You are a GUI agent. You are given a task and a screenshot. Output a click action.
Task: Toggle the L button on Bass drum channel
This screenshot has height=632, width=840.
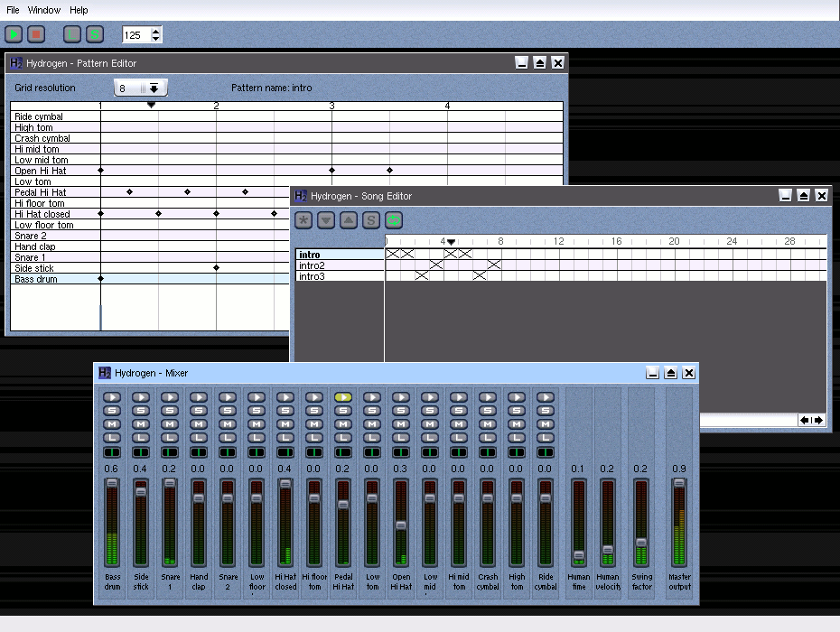point(112,438)
